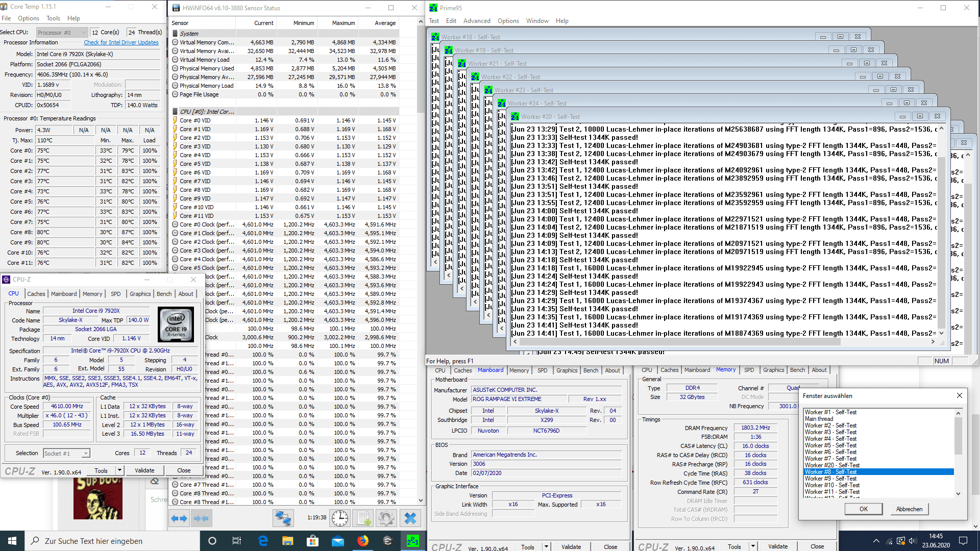Click Abbrechen in Fenster auswählen dialog
Image resolution: width=980 pixels, height=551 pixels.
point(909,509)
